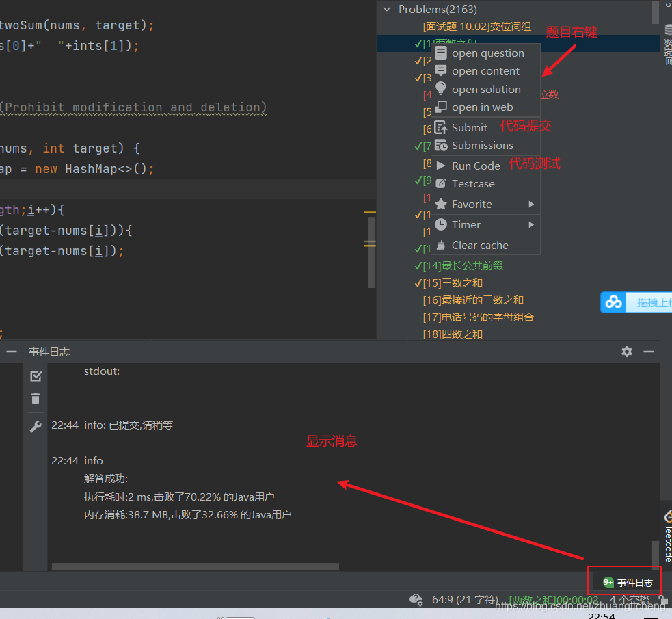Expand the Favorite submenu arrow

(x=531, y=204)
